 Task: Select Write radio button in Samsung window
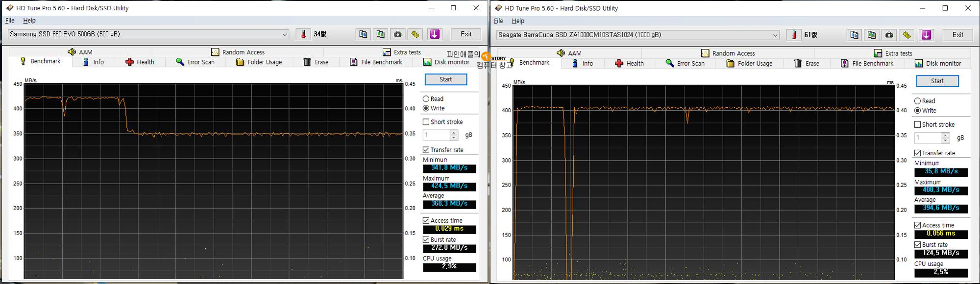click(426, 108)
